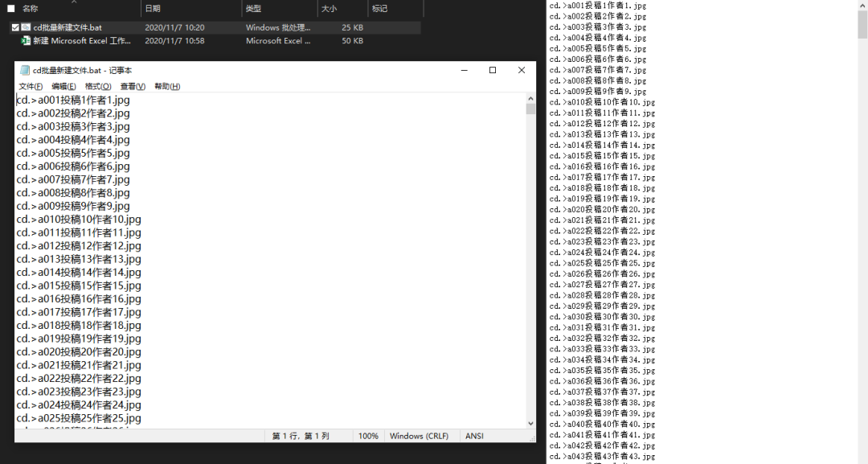Image resolution: width=868 pixels, height=464 pixels.
Task: Click Notepad line cd.>a005投稿5作者5.jpg
Action: pos(73,153)
